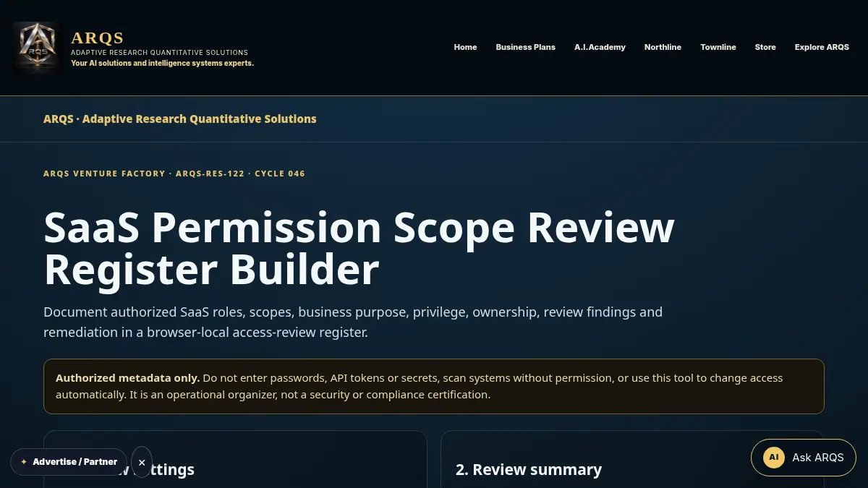868x488 pixels.
Task: Open the Home menu item
Action: click(x=465, y=47)
